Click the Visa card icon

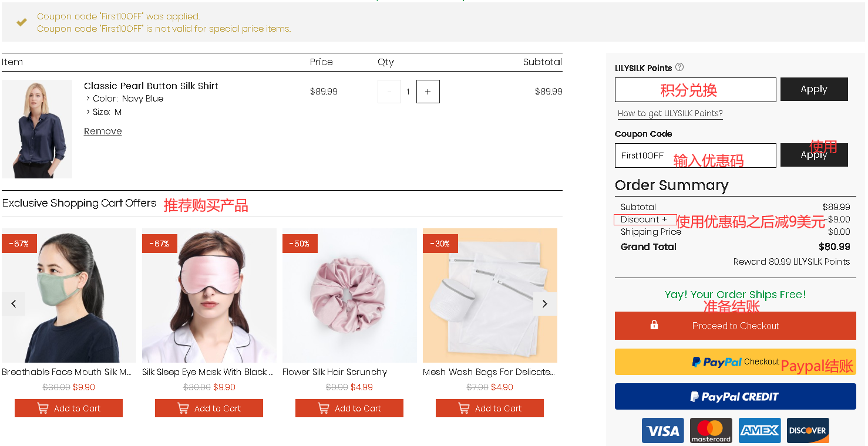tap(662, 431)
